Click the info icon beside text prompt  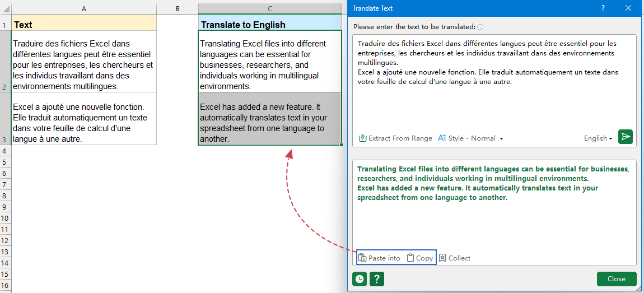tap(480, 27)
